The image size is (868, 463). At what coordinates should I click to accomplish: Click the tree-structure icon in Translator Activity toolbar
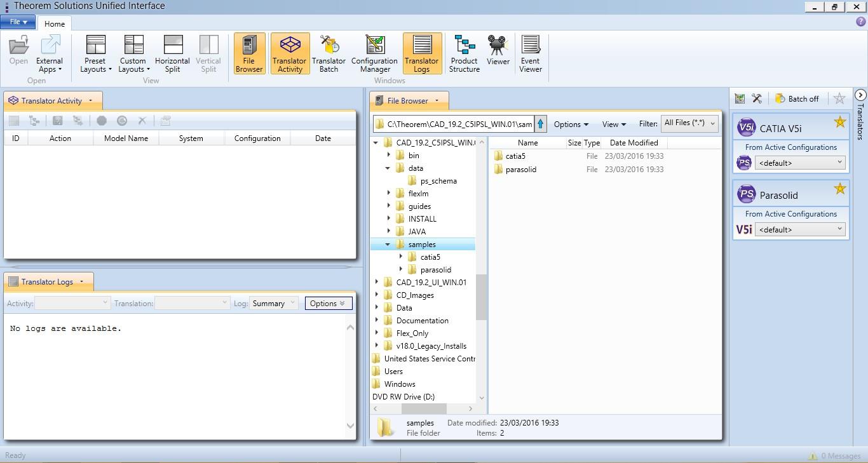34,121
